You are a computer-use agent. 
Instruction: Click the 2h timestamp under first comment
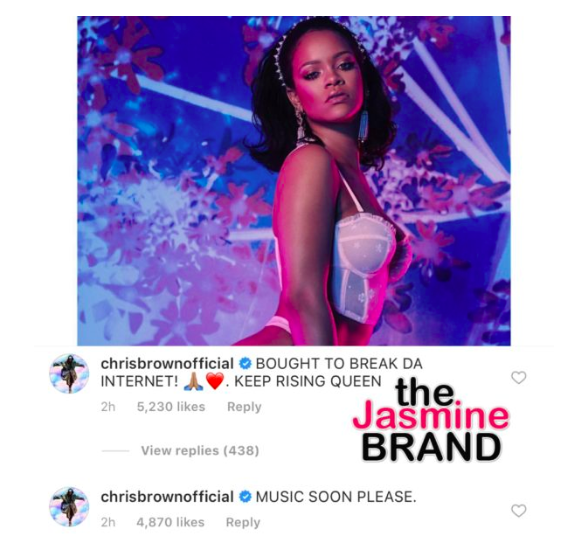[x=108, y=407]
